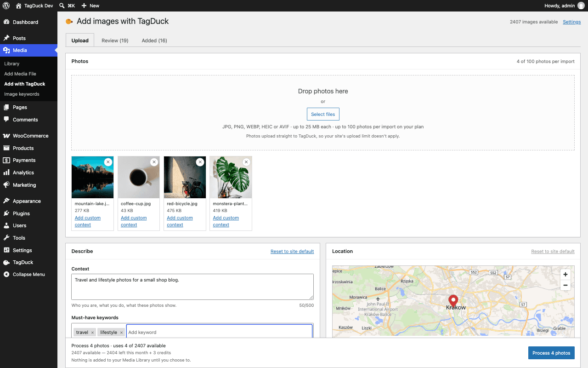
Task: Click the Pages icon in sidebar
Action: click(6, 107)
